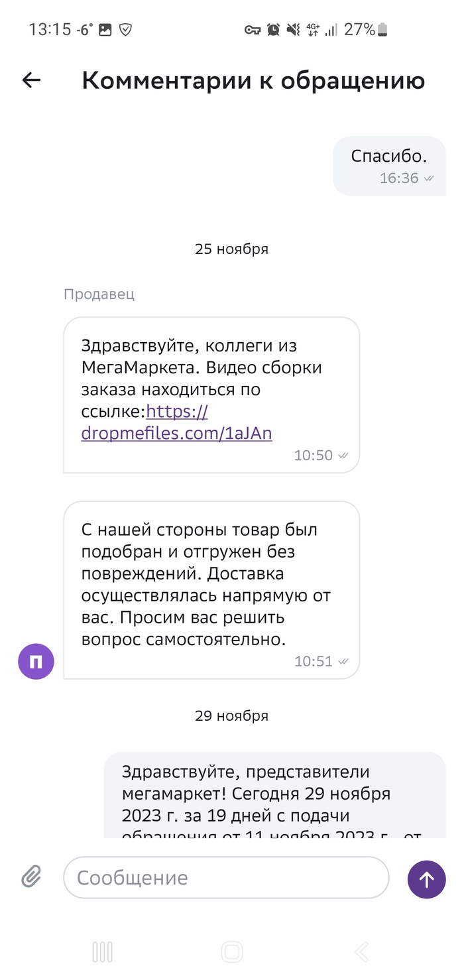Tap the alarm clock status icon
This screenshot has width=464, height=980.
pyautogui.click(x=273, y=30)
